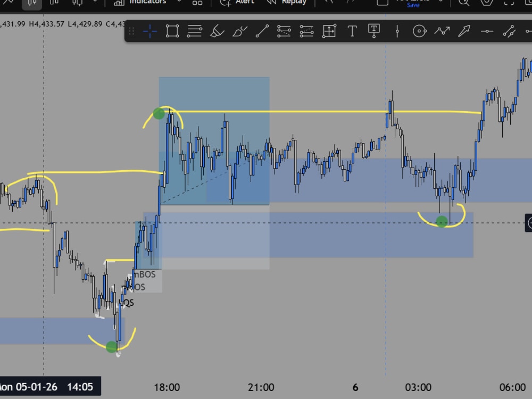Select the Path polyline tool

point(442,31)
